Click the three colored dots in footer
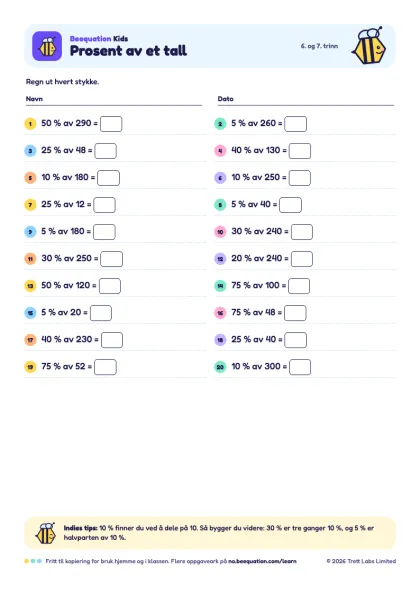This screenshot has height=595, width=420. pyautogui.click(x=33, y=561)
